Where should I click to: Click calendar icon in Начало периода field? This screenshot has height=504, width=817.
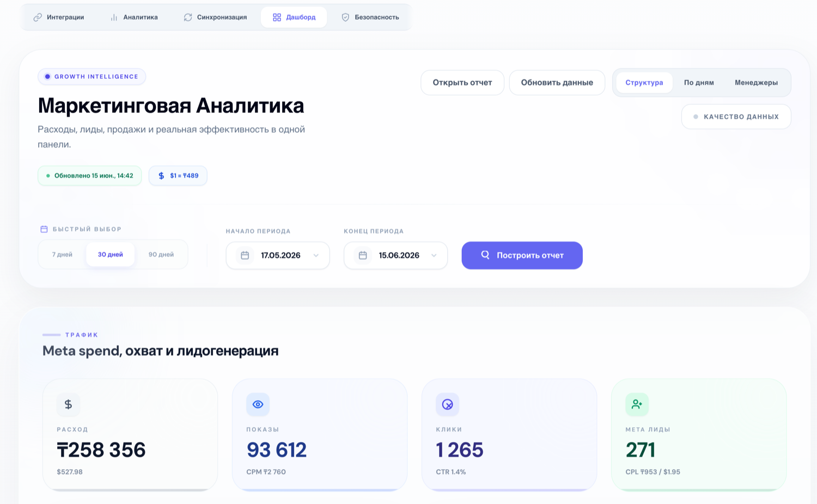[245, 255]
